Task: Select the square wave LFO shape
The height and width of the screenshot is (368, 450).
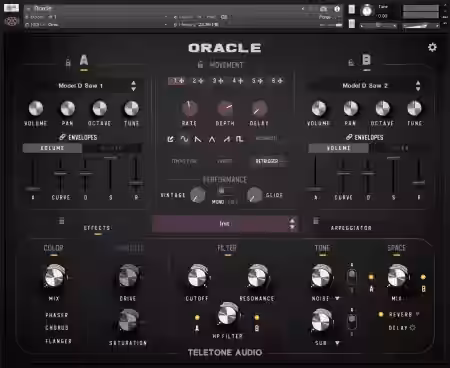Action: [240, 139]
